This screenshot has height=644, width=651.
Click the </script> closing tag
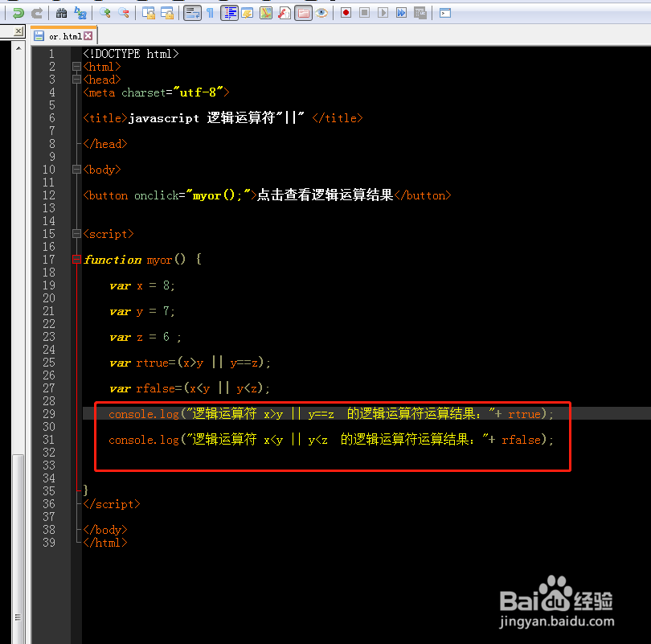click(x=112, y=504)
